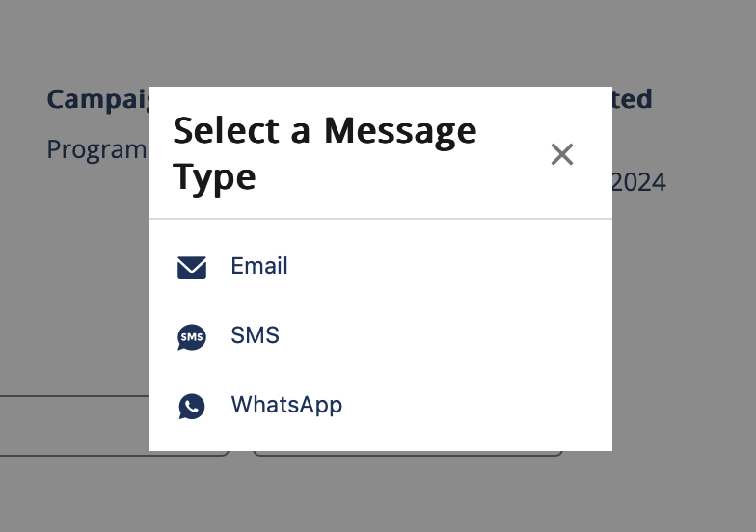
Task: Close the Select a Message Type dialog
Action: 562,154
